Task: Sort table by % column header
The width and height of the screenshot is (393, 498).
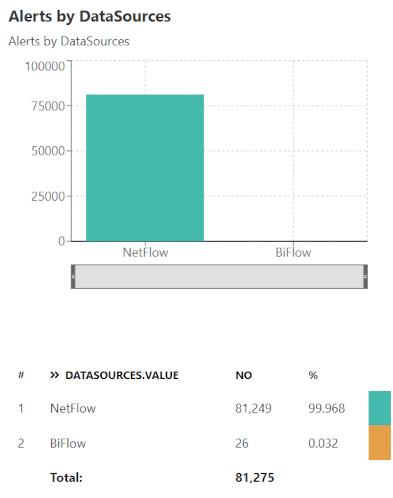Action: tap(313, 375)
